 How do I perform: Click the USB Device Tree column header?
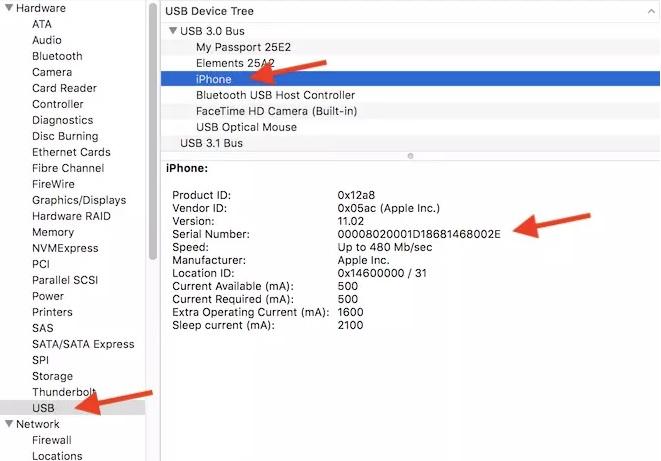click(410, 11)
